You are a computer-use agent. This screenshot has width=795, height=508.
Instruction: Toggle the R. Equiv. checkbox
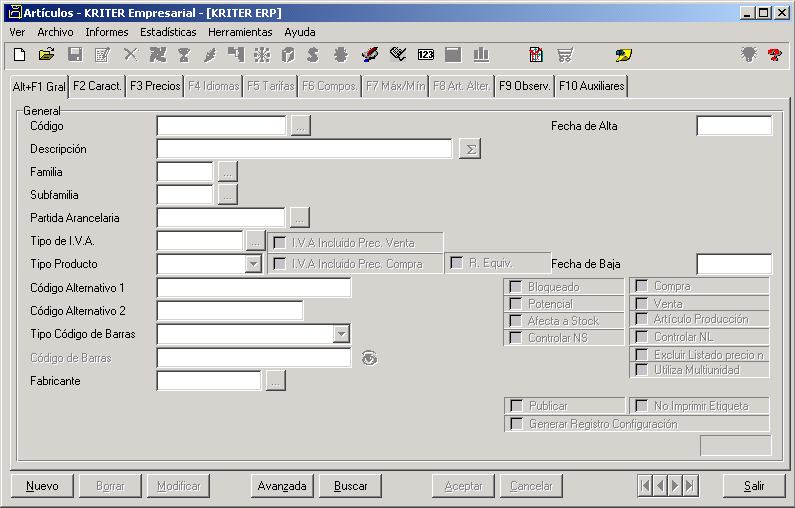pyautogui.click(x=456, y=263)
